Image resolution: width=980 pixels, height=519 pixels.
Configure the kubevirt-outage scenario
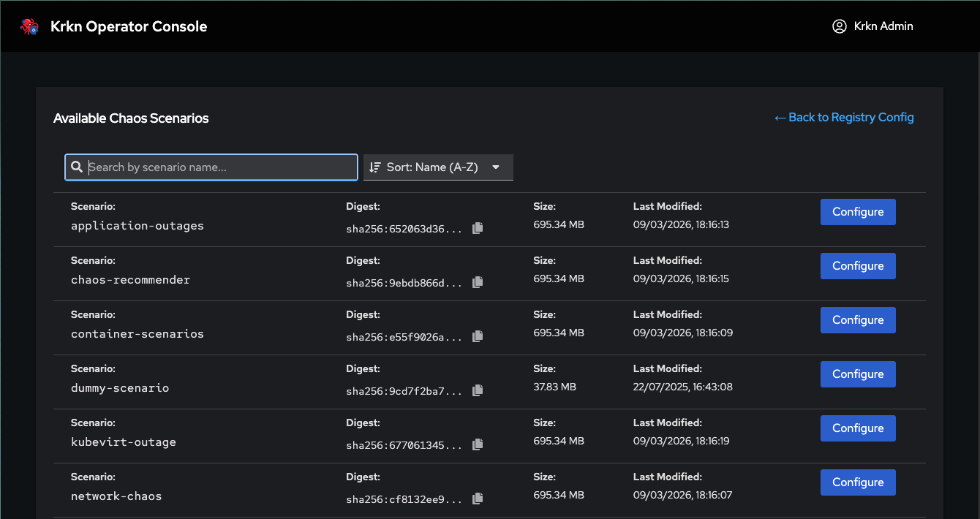click(x=858, y=428)
